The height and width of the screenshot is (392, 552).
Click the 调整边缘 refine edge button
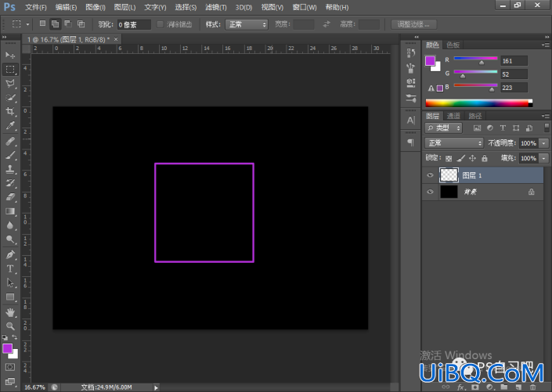pos(413,24)
